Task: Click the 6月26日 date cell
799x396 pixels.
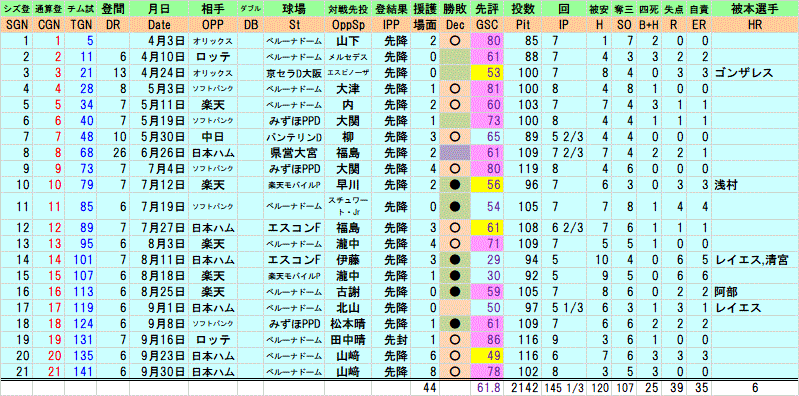Action: pos(158,152)
